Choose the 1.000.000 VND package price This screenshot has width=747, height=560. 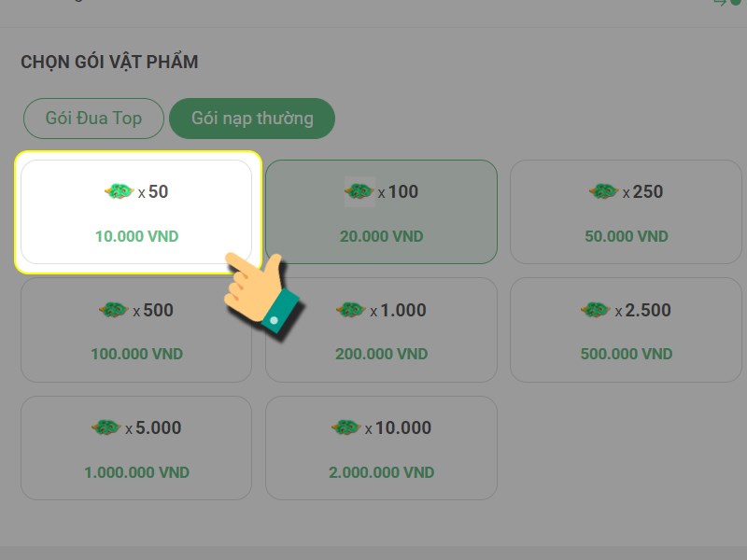[x=136, y=472]
